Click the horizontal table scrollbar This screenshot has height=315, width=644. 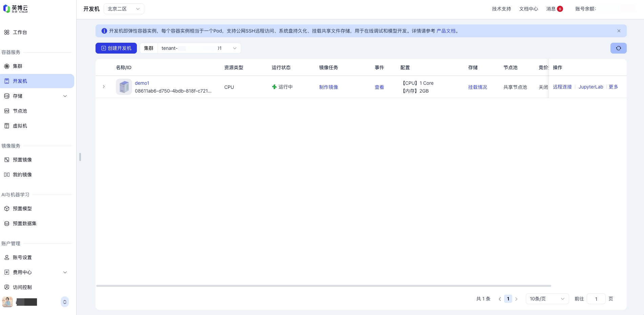(324, 286)
